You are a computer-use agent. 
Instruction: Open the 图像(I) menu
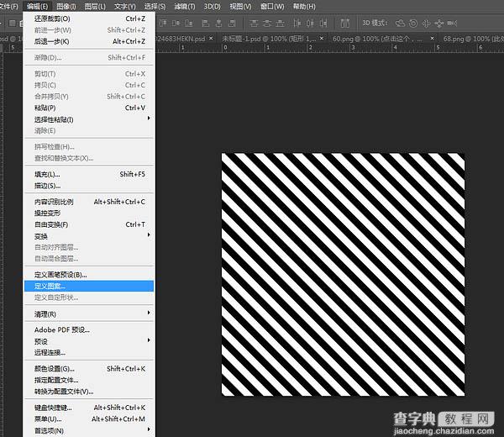pyautogui.click(x=66, y=6)
